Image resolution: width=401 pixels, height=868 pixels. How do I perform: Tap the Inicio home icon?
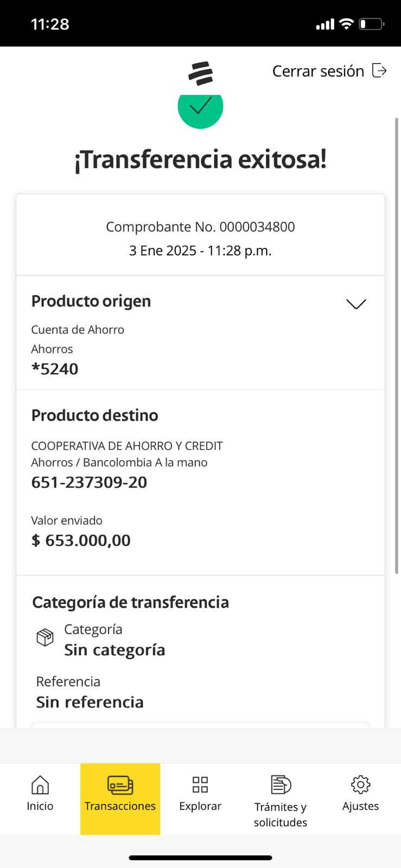pyautogui.click(x=40, y=784)
